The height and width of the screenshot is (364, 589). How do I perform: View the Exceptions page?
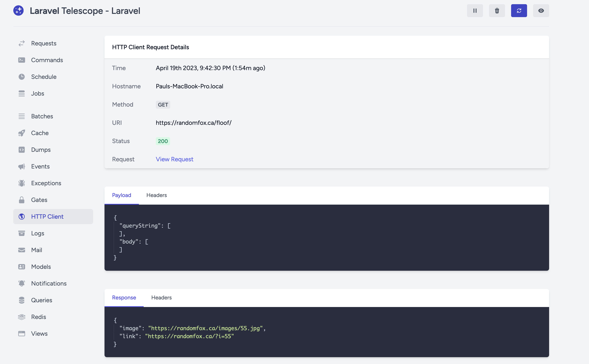click(53, 183)
